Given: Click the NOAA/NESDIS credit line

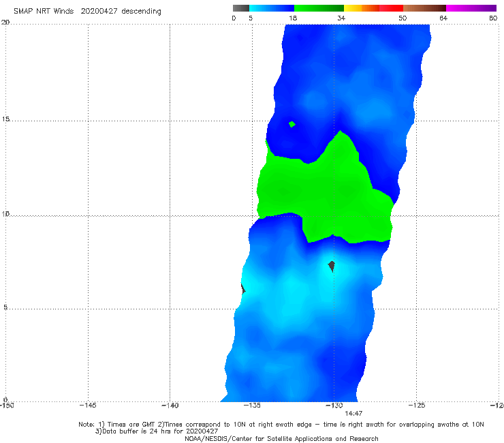Looking at the screenshot, I should (x=281, y=439).
